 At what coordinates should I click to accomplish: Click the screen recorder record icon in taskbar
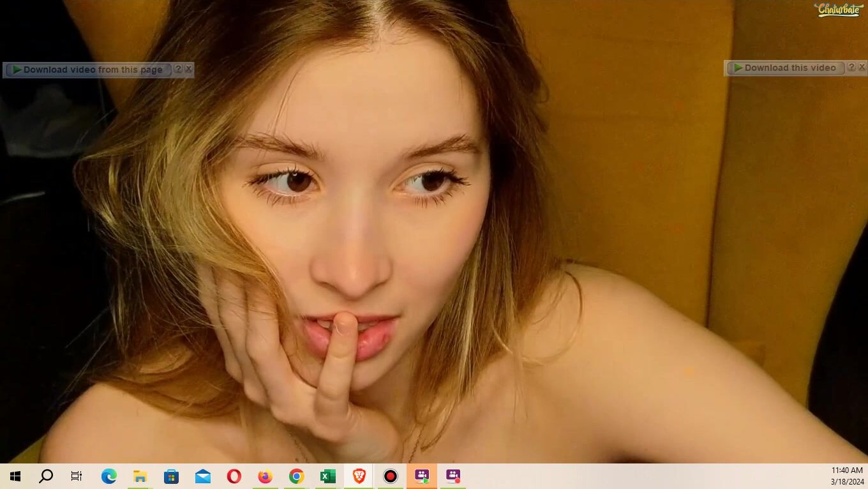coord(390,476)
